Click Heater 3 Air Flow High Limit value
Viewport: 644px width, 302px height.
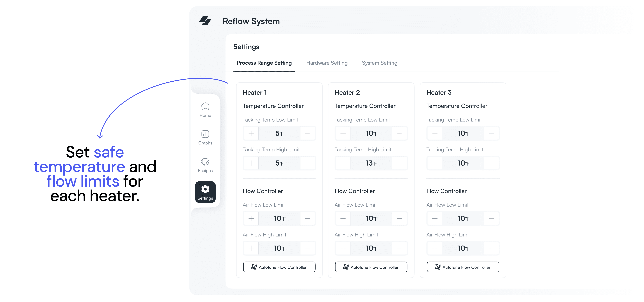(463, 248)
